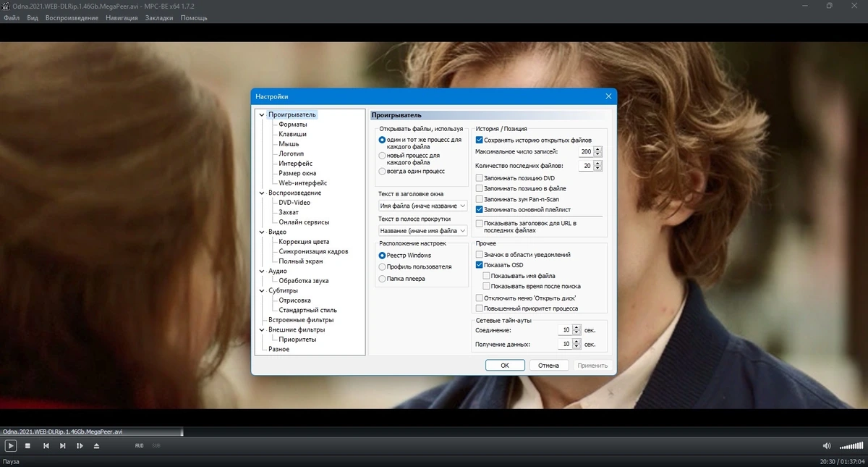The height and width of the screenshot is (467, 868).
Task: Click the frame step button
Action: tap(80, 445)
